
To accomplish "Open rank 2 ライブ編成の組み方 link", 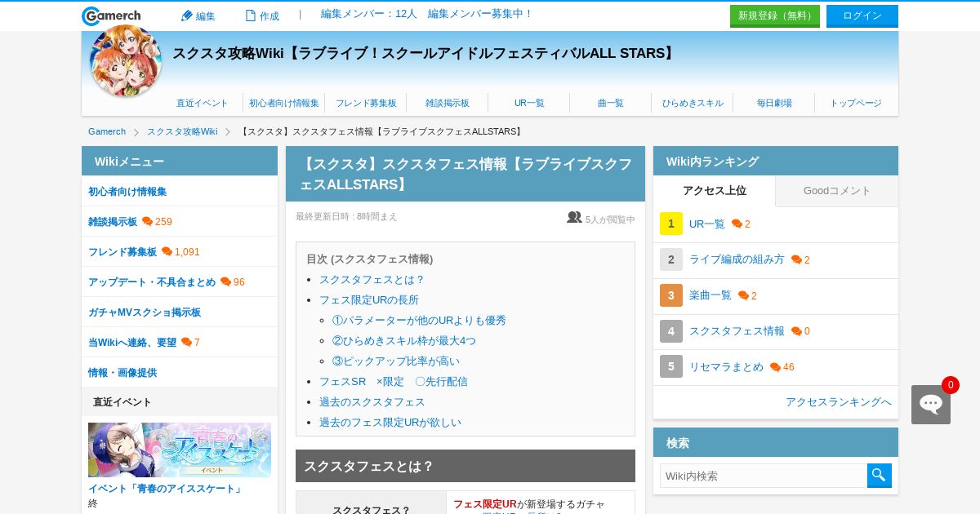I will pyautogui.click(x=737, y=259).
